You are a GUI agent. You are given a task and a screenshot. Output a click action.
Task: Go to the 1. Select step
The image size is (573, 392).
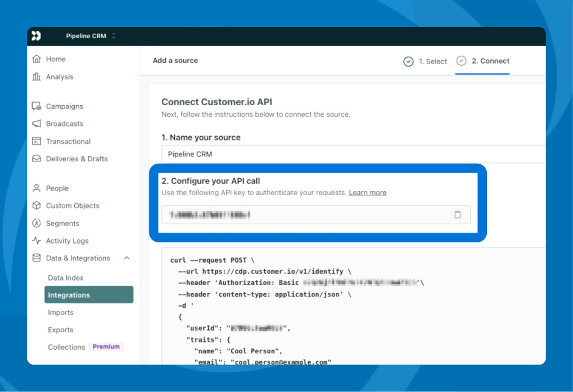[426, 61]
